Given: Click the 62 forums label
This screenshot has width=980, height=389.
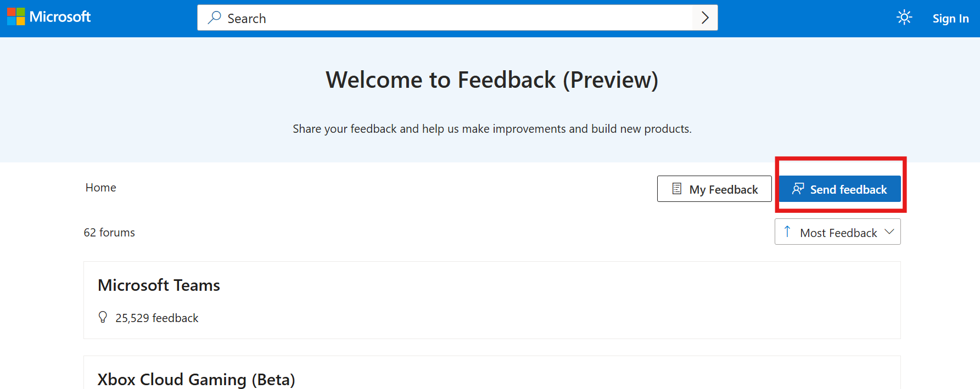Looking at the screenshot, I should click(x=109, y=232).
